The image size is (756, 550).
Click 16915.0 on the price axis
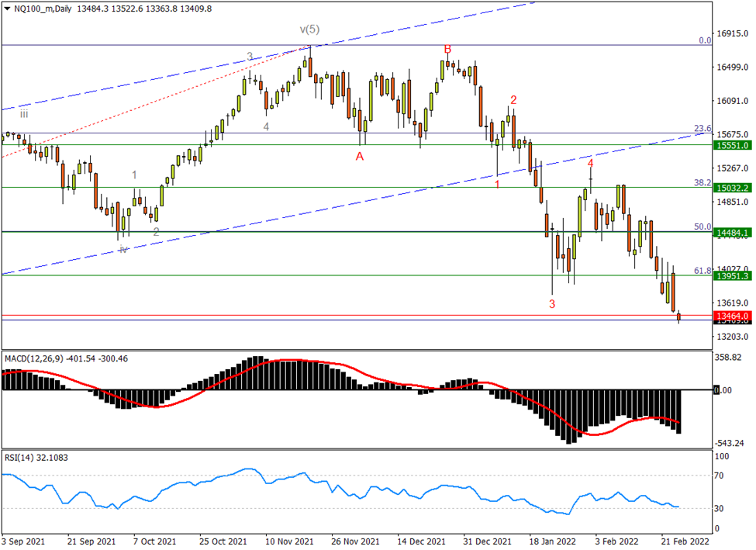pyautogui.click(x=733, y=34)
